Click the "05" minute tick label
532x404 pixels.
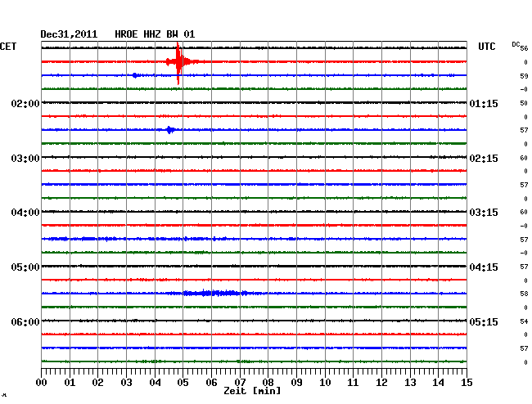[183, 382]
